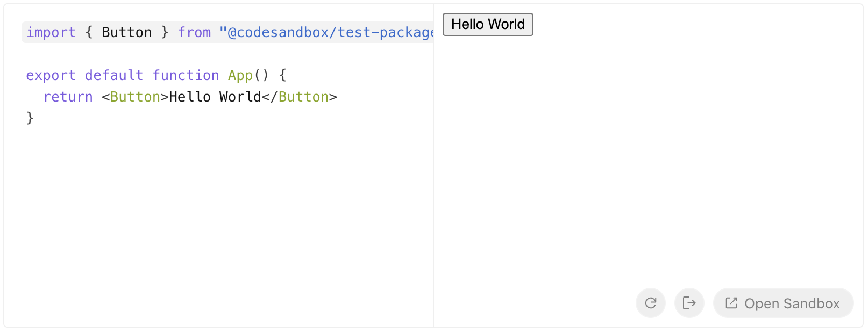Click the refresh preview icon

click(650, 303)
